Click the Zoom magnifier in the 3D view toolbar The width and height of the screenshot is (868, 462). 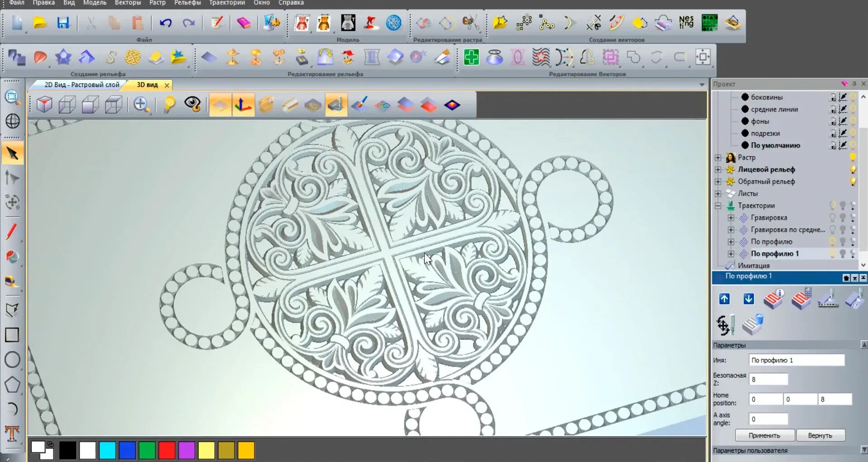click(141, 105)
